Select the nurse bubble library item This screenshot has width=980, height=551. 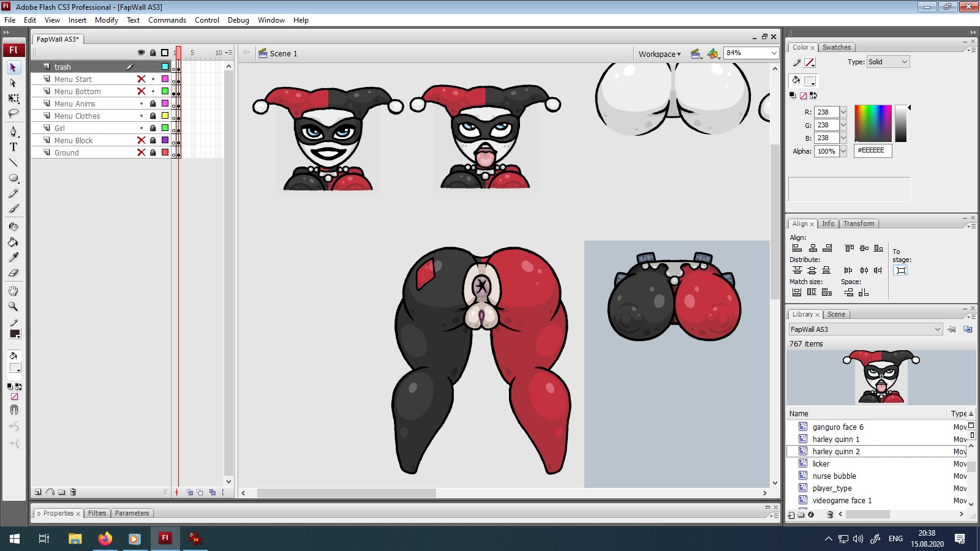coord(834,476)
